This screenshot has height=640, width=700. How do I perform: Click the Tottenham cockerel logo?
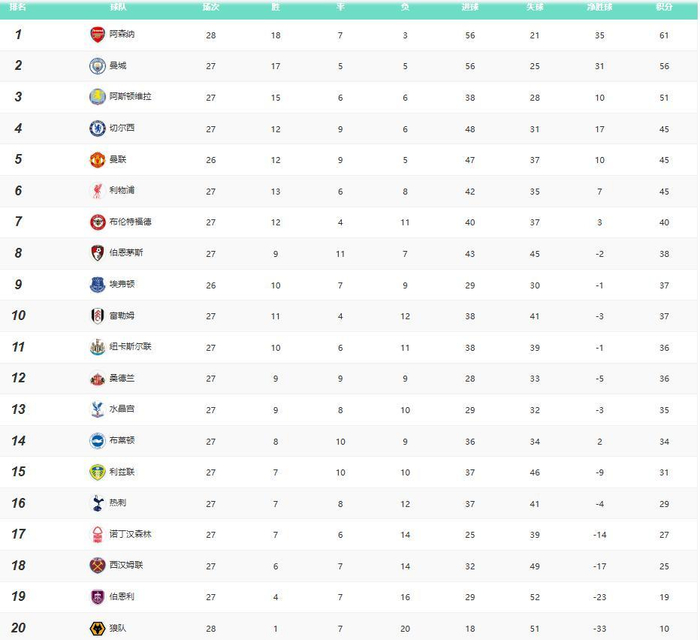(x=97, y=503)
